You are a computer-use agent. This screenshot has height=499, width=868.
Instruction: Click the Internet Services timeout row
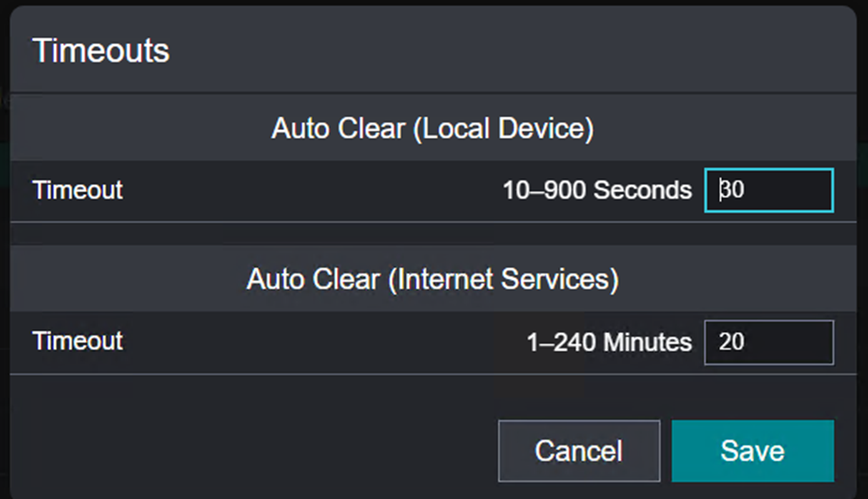point(298,342)
